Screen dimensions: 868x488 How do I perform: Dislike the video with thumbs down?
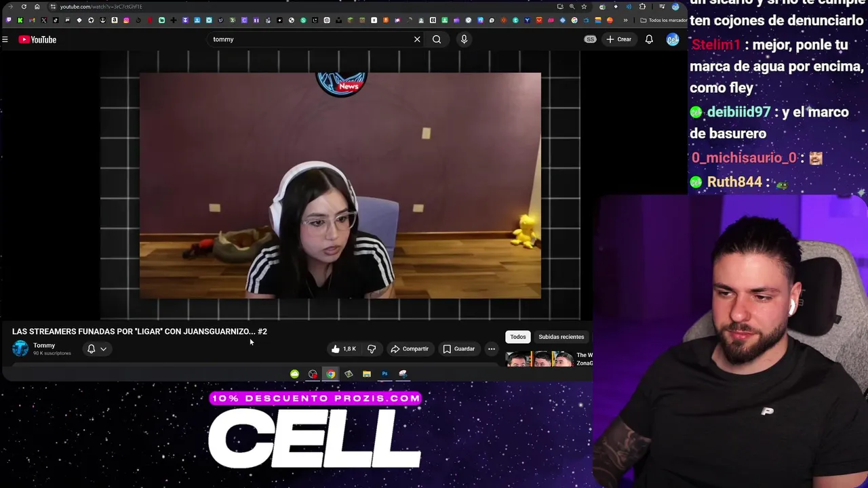[372, 349]
